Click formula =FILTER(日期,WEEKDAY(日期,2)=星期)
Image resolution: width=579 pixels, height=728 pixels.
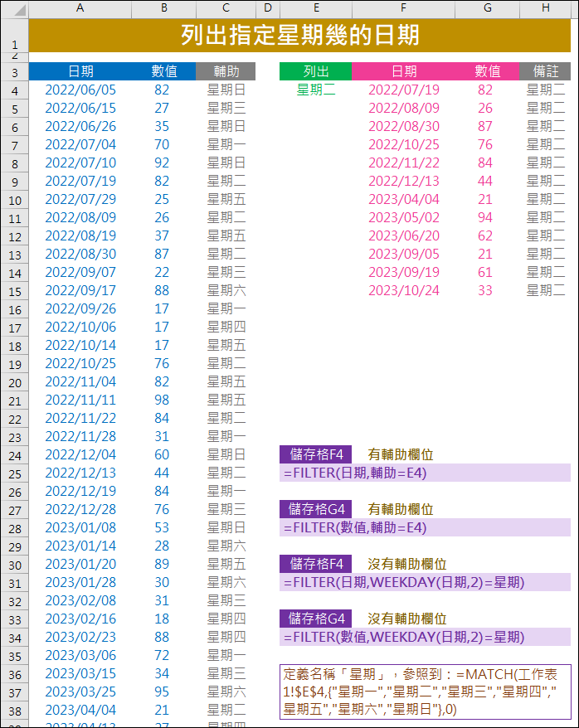pos(425,582)
